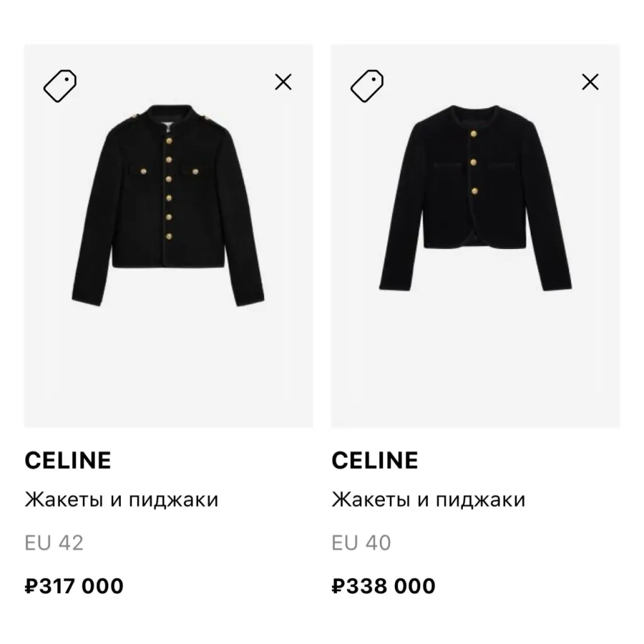Click the price tag icon on the left jacket card

(60, 86)
